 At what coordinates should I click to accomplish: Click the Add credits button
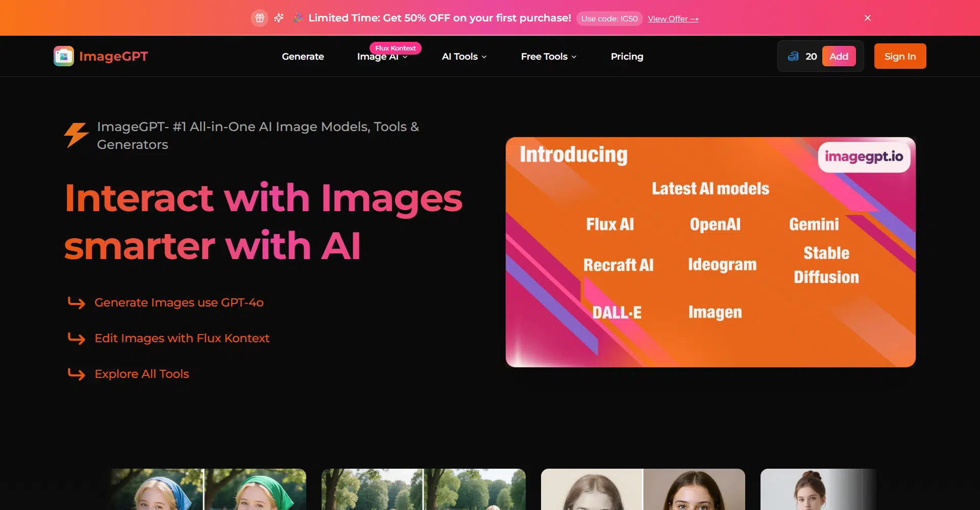[x=839, y=56]
